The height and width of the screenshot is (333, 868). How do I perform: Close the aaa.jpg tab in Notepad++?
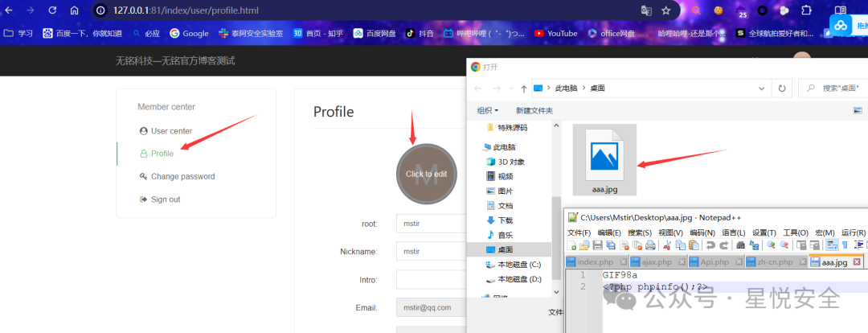(857, 261)
